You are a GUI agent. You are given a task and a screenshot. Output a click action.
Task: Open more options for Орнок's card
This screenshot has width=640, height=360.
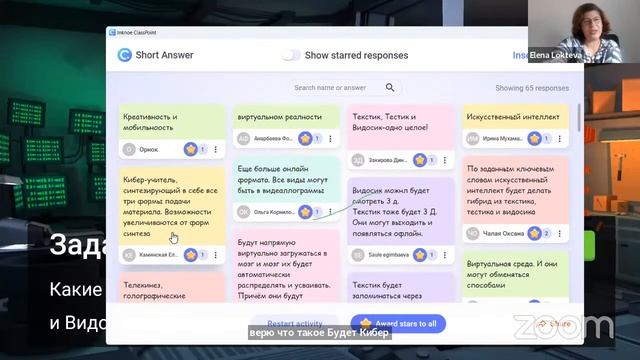(216, 149)
